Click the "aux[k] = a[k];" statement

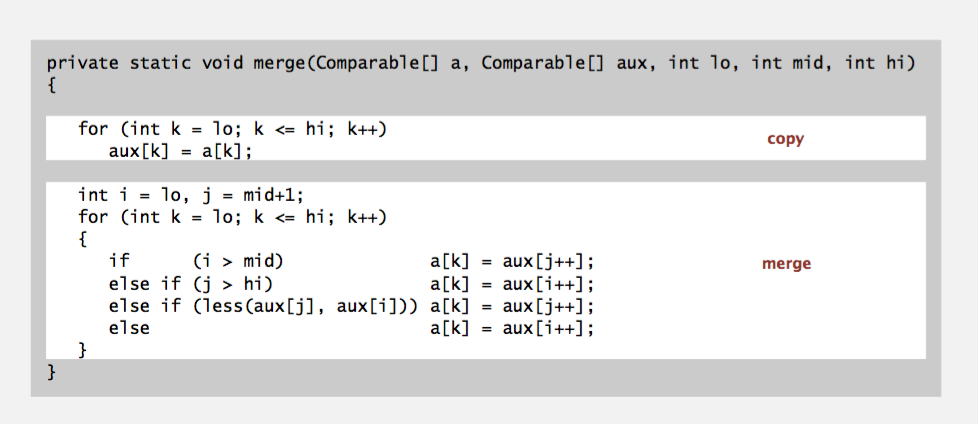pos(180,151)
